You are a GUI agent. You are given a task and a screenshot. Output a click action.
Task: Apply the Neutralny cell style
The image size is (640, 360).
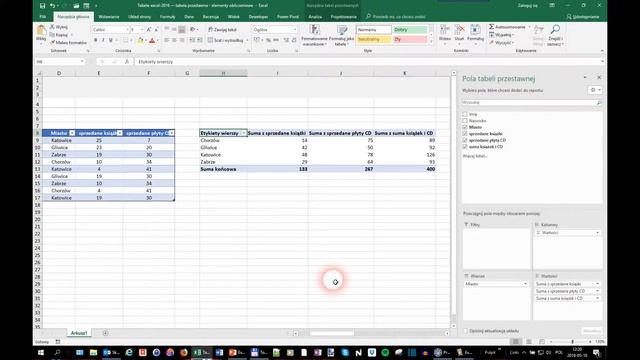click(373, 39)
